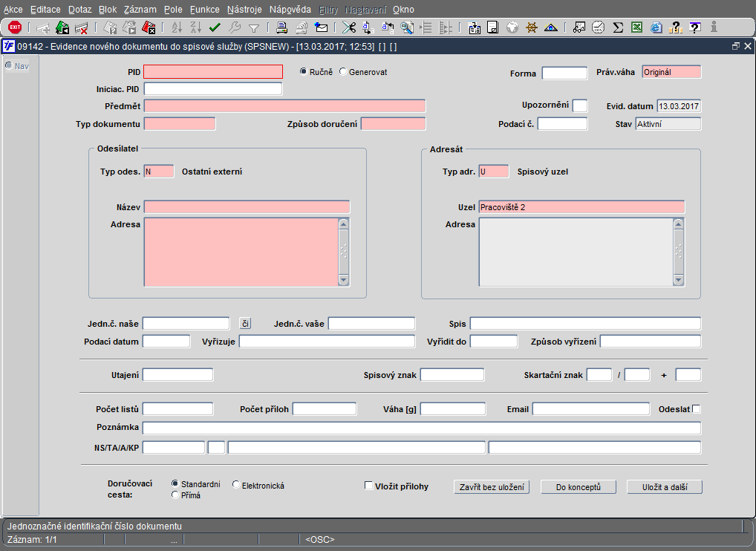Open the Záznam menu

140,10
